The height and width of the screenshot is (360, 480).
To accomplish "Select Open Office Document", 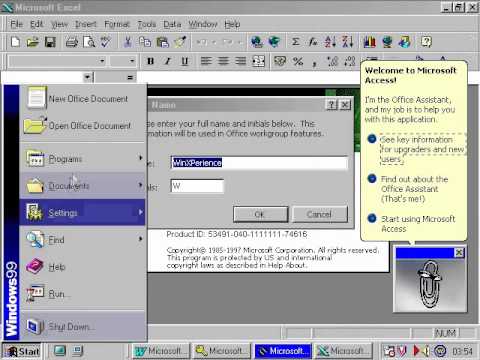I will coord(82,126).
